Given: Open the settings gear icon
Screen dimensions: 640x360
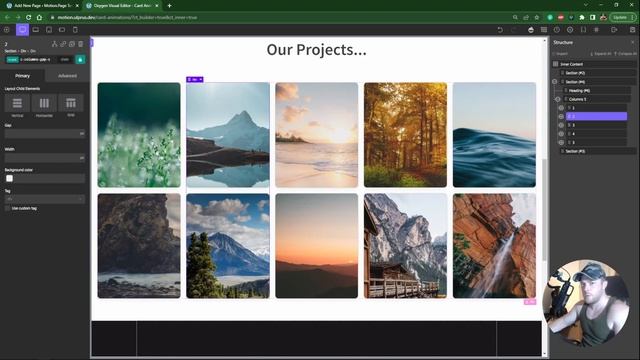Looking at the screenshot, I should [x=570, y=30].
